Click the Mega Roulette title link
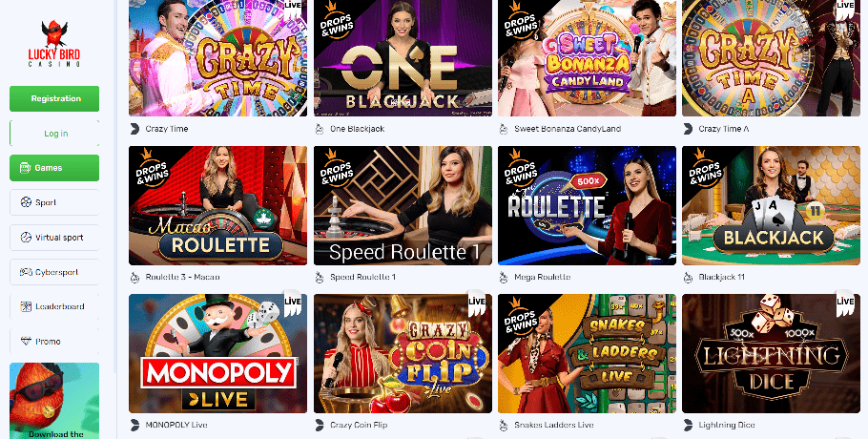This screenshot has width=868, height=439. point(542,277)
